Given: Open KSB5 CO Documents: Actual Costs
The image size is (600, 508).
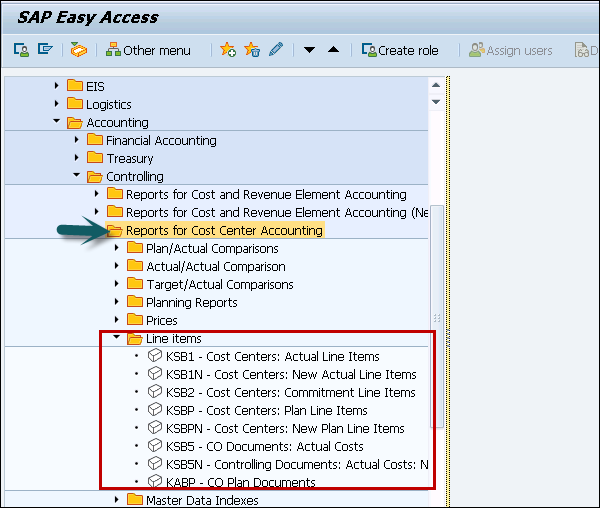Looking at the screenshot, I should [x=264, y=446].
